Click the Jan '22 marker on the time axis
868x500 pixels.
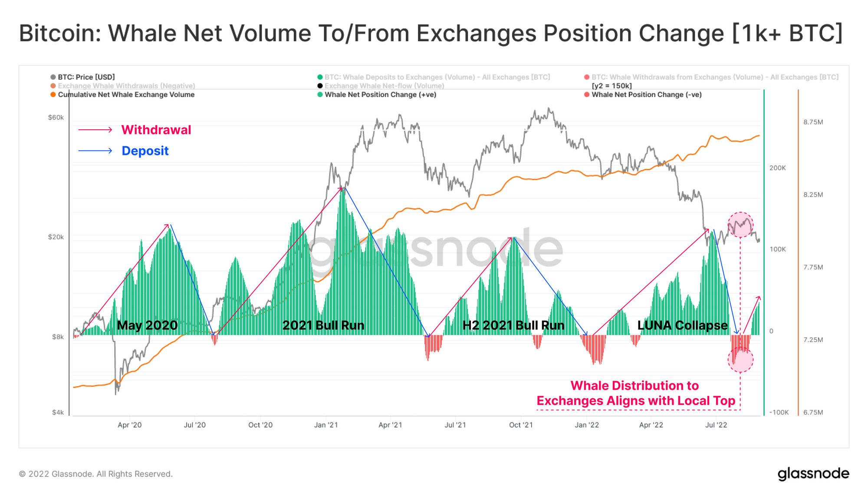[587, 425]
